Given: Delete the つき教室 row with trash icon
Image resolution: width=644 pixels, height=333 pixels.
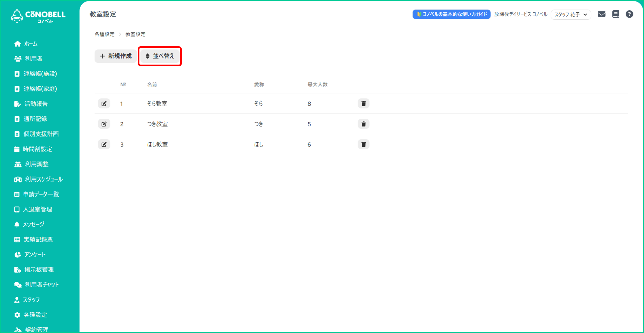Looking at the screenshot, I should click(363, 124).
